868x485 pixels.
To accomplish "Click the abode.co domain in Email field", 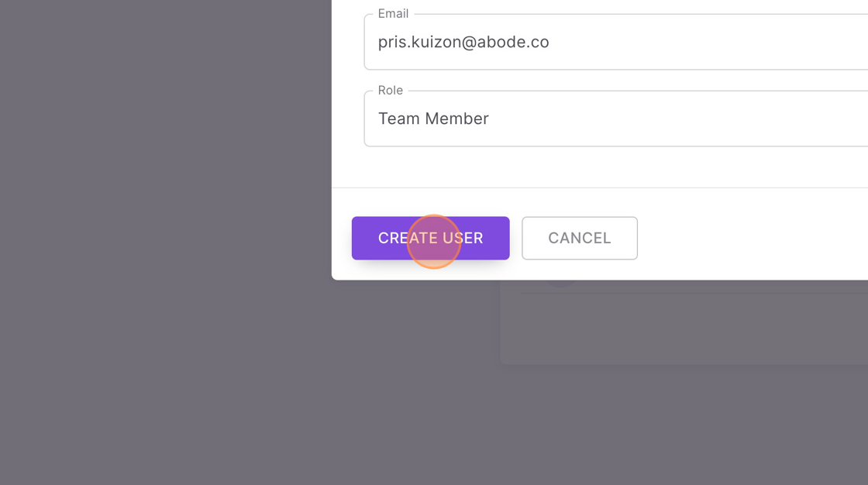I will [x=513, y=42].
